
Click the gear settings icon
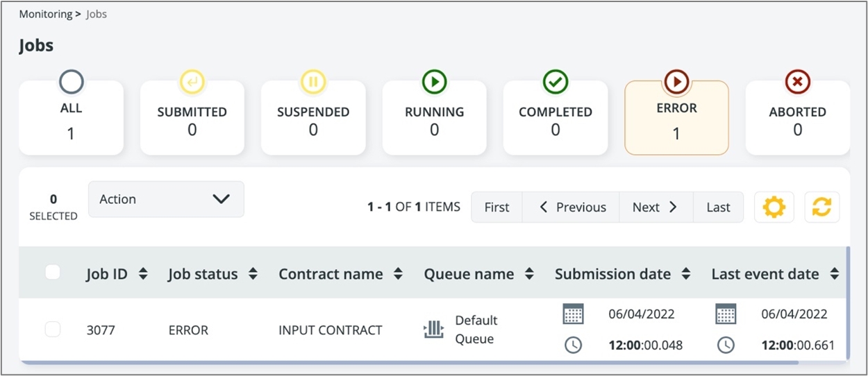[774, 207]
